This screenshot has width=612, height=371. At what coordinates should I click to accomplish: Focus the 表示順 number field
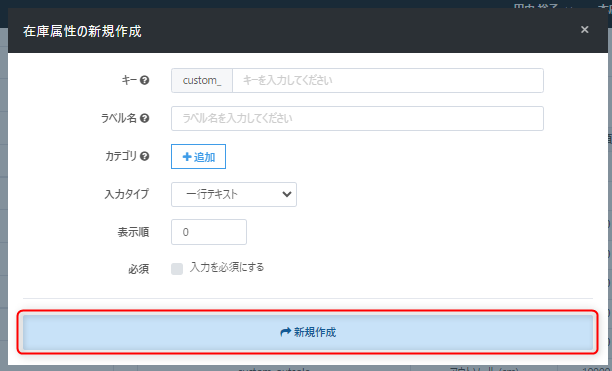click(x=209, y=232)
